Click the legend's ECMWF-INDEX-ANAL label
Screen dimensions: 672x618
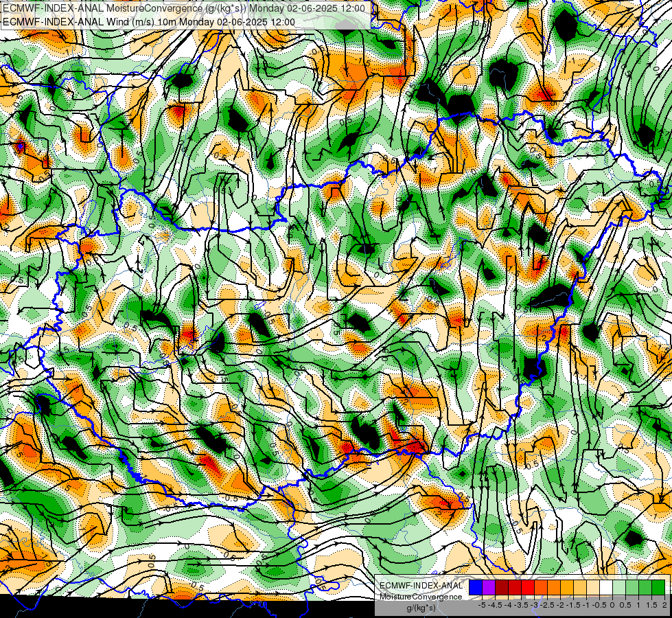421,586
